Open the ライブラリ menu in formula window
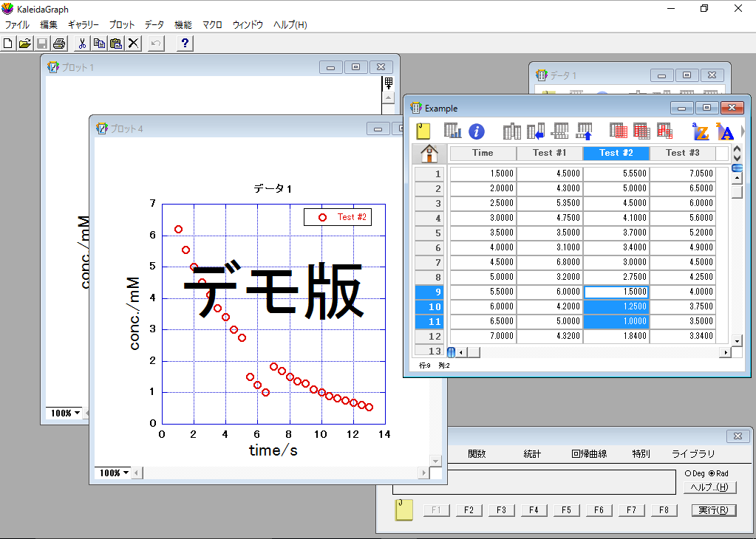 click(693, 454)
